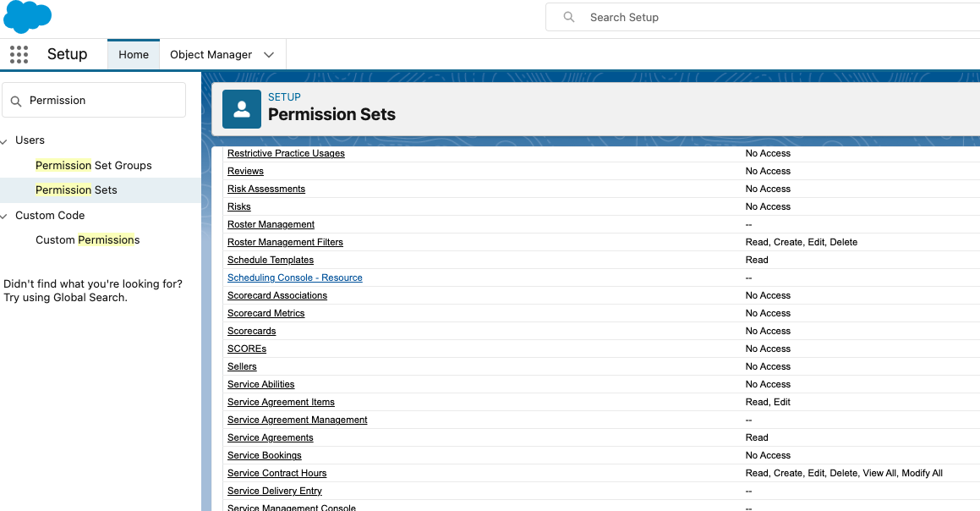The height and width of the screenshot is (511, 980).
Task: Switch to the Home tab
Action: point(134,54)
